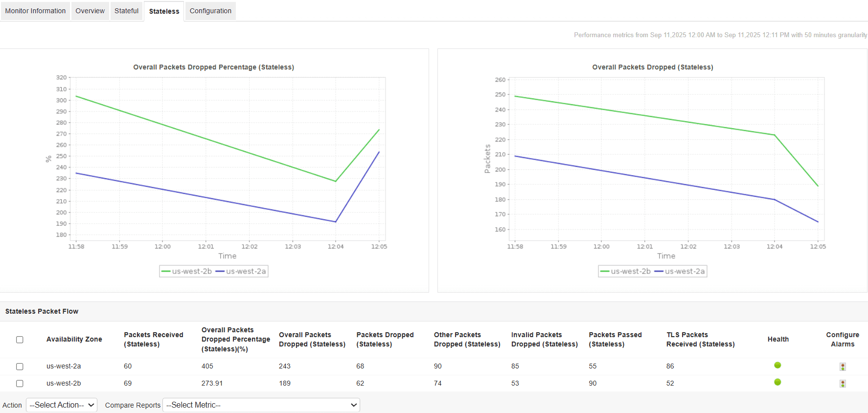Click green health status dot for us-west-2b

(x=777, y=382)
